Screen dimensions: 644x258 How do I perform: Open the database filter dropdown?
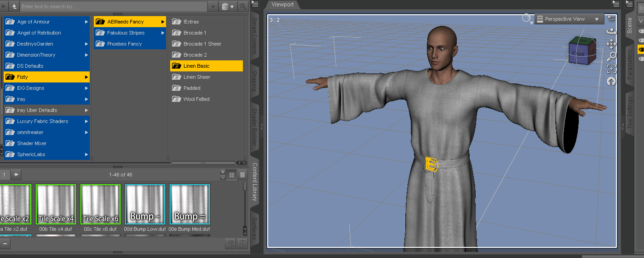(228, 6)
